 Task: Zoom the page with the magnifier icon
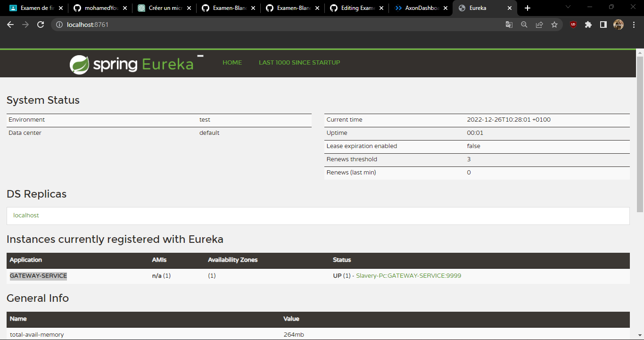524,24
